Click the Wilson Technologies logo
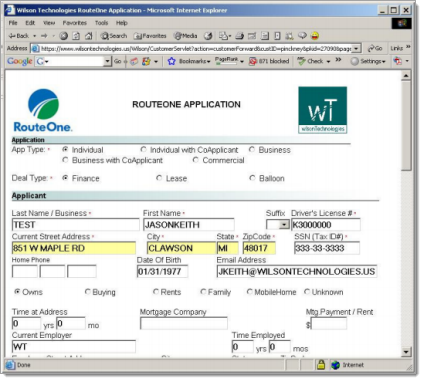 [x=322, y=110]
